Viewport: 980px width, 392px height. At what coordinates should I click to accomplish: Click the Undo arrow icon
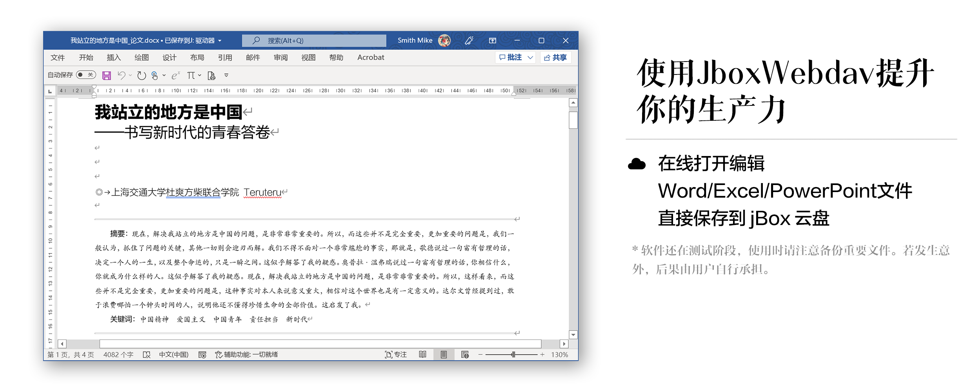(x=122, y=75)
